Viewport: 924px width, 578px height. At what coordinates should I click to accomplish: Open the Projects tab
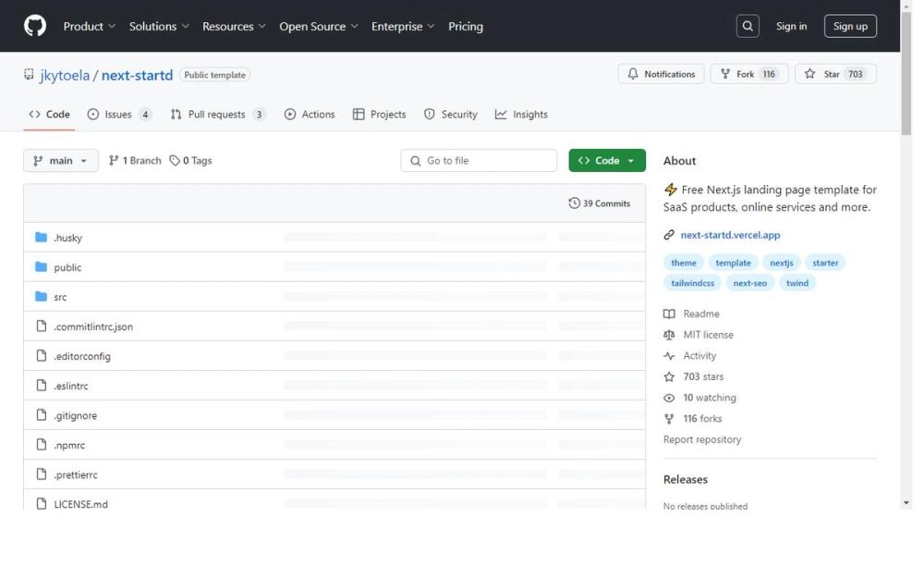(x=380, y=115)
